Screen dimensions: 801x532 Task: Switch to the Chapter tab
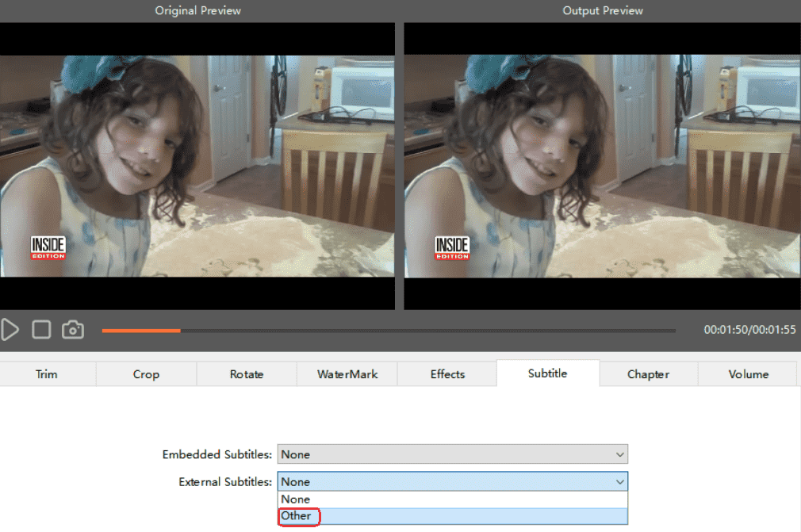648,374
